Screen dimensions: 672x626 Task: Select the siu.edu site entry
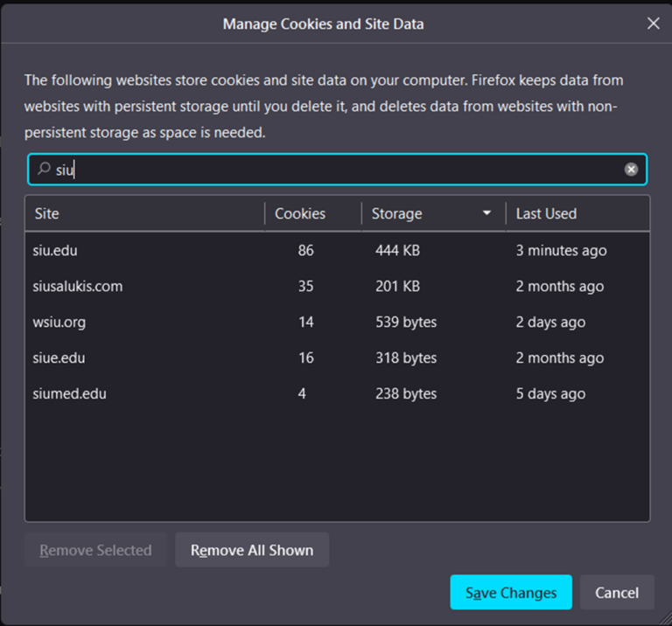[x=56, y=250]
